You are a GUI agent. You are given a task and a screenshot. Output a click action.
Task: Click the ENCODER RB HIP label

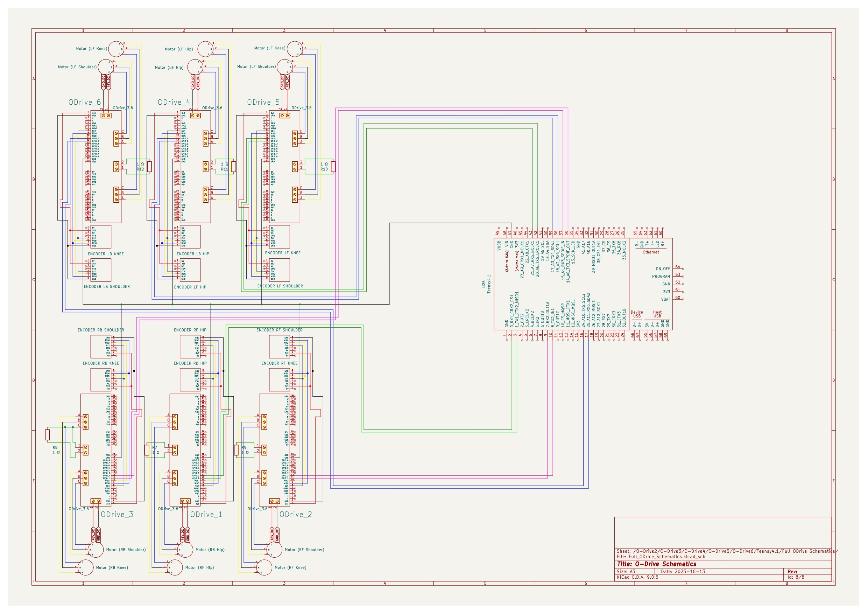point(190,364)
